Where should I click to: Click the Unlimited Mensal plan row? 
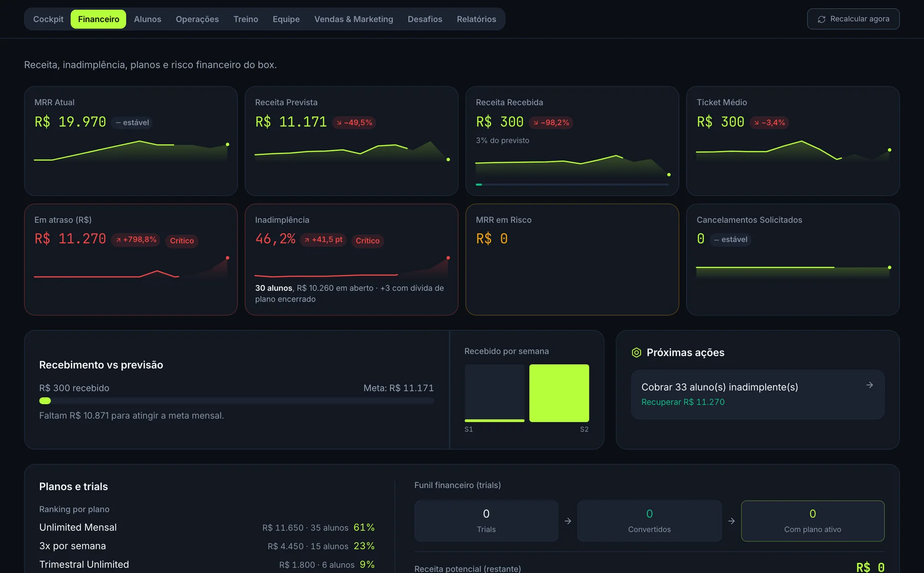pyautogui.click(x=207, y=528)
